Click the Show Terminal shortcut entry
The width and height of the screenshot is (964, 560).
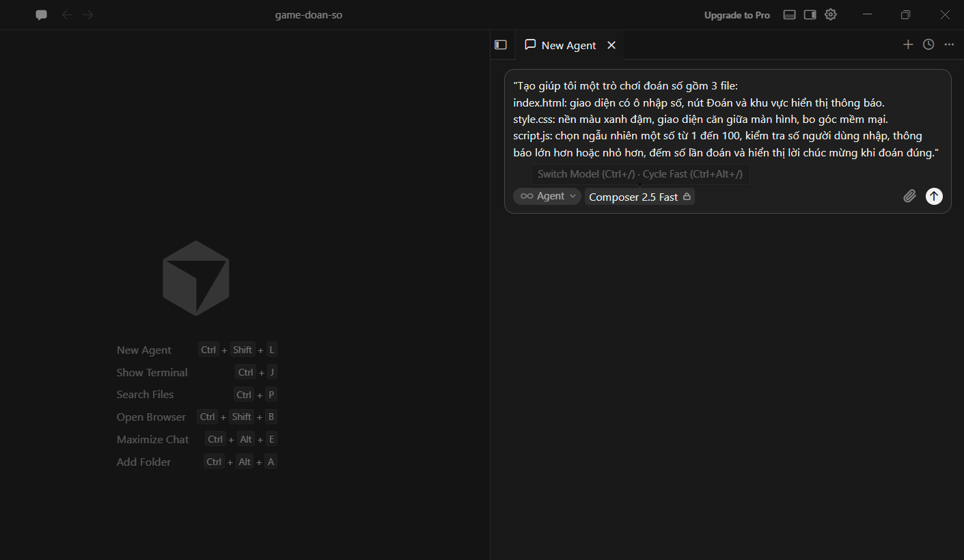point(197,372)
